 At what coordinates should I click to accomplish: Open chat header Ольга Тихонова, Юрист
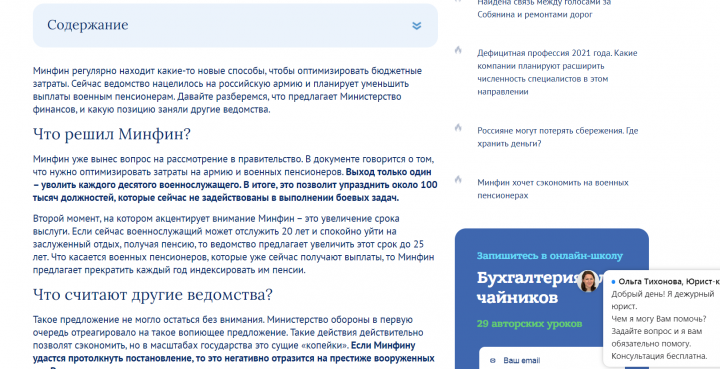click(669, 281)
